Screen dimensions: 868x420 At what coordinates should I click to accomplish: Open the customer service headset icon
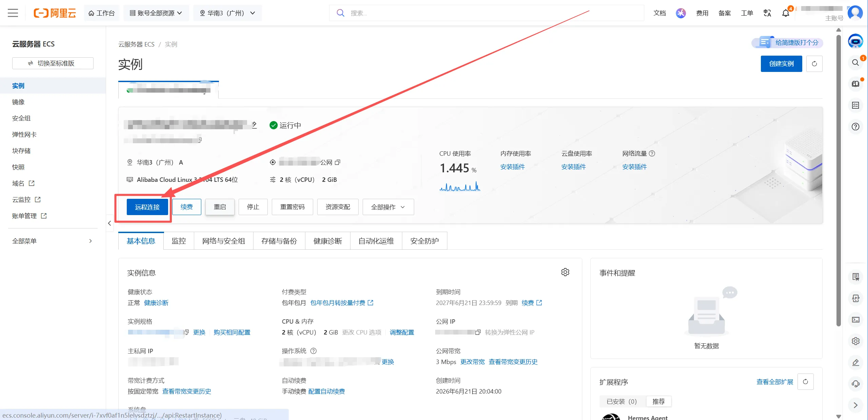855,384
